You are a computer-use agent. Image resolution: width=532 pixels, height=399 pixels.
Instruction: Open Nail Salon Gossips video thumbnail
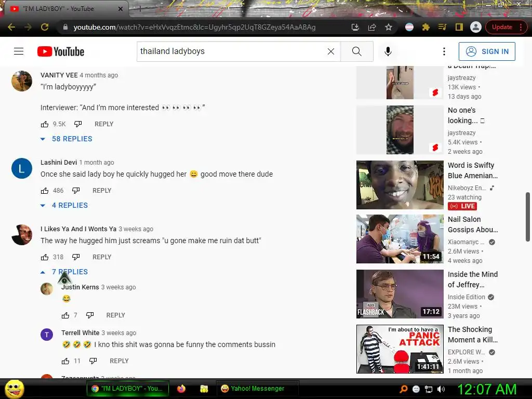point(400,239)
